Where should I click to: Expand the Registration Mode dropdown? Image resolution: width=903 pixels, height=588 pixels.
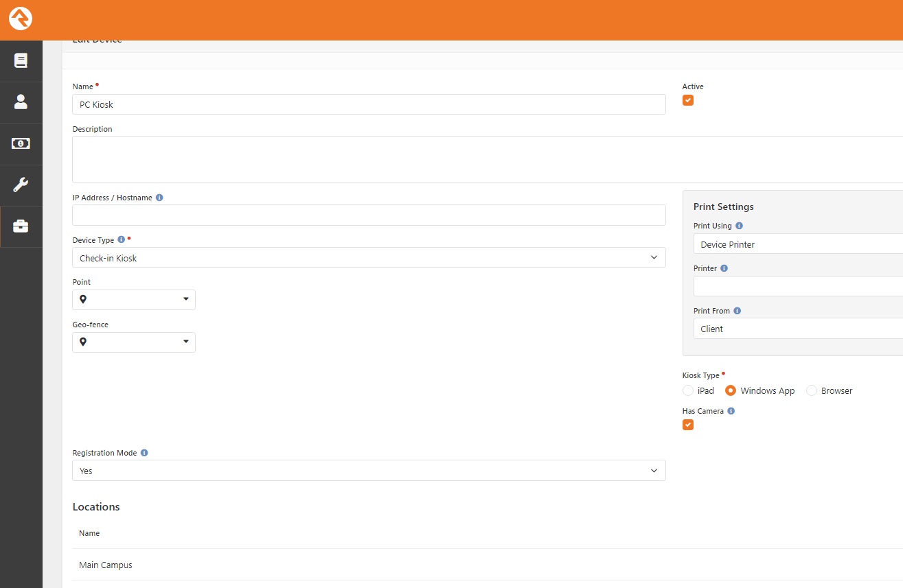click(x=369, y=471)
